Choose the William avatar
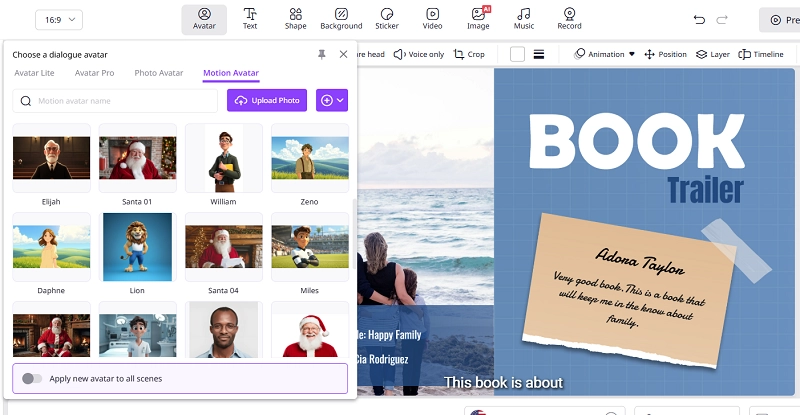Screen dimensions: 800x415 click(224, 158)
